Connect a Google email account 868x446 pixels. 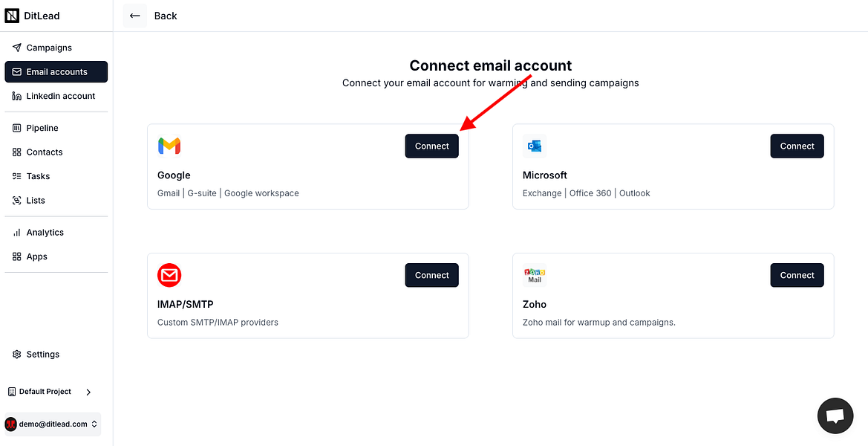(431, 146)
